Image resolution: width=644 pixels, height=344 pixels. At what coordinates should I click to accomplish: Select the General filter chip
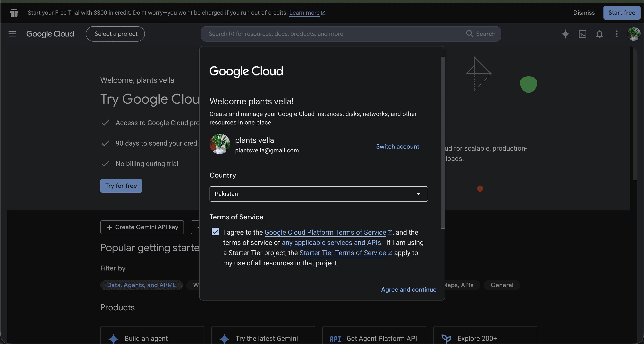[x=502, y=285]
